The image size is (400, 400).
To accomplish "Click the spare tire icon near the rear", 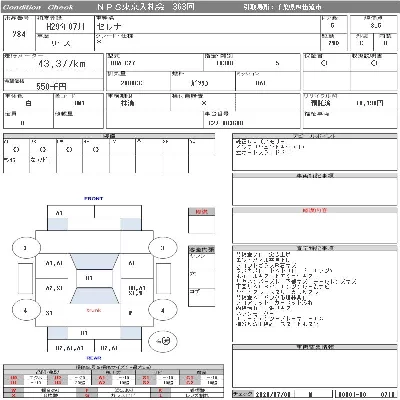I will (163, 341).
